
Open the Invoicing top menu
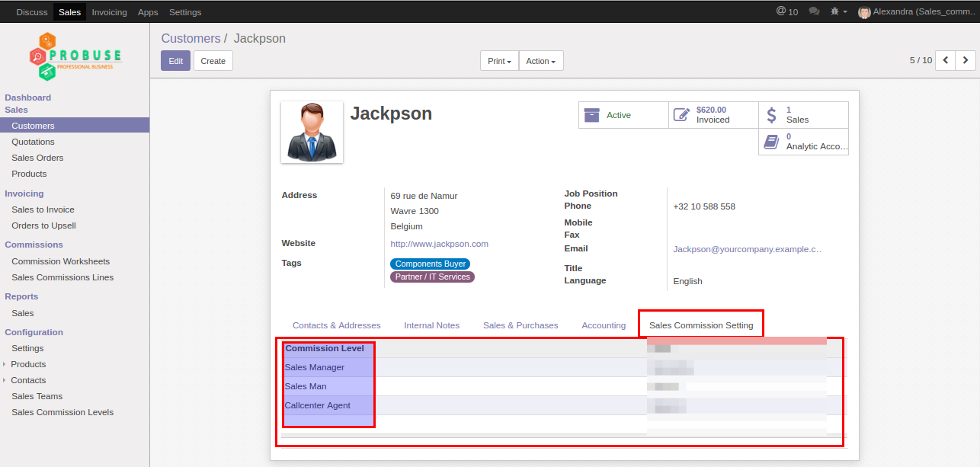(x=110, y=12)
